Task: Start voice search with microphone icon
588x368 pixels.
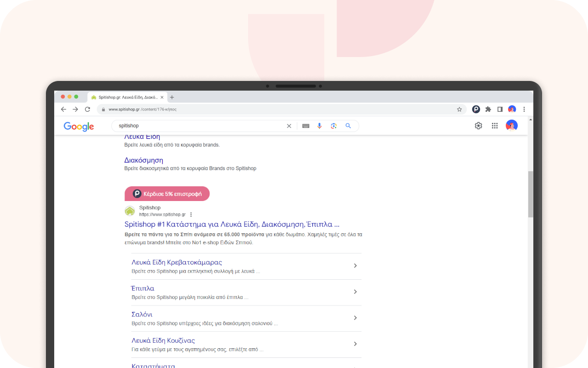Action: coord(320,126)
